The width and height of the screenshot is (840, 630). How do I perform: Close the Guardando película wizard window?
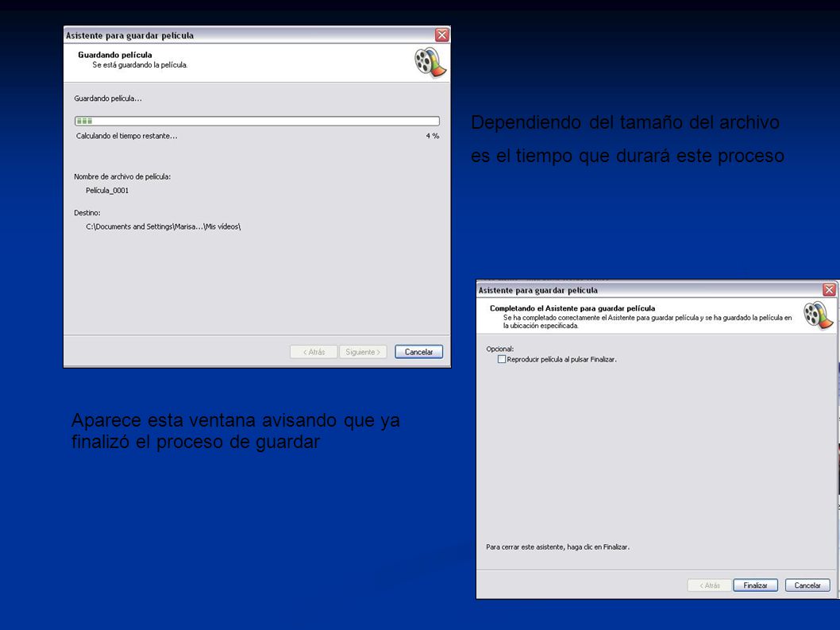pos(442,35)
